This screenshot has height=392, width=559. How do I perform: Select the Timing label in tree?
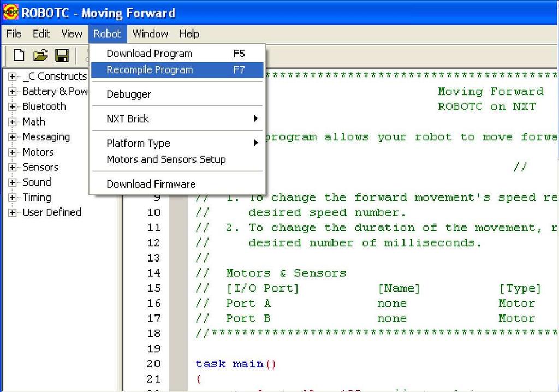click(x=37, y=198)
